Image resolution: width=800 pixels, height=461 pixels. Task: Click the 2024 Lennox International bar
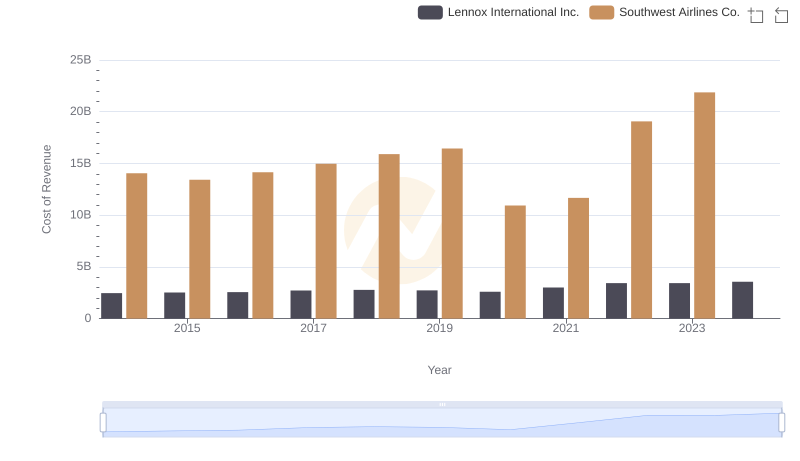coord(742,300)
